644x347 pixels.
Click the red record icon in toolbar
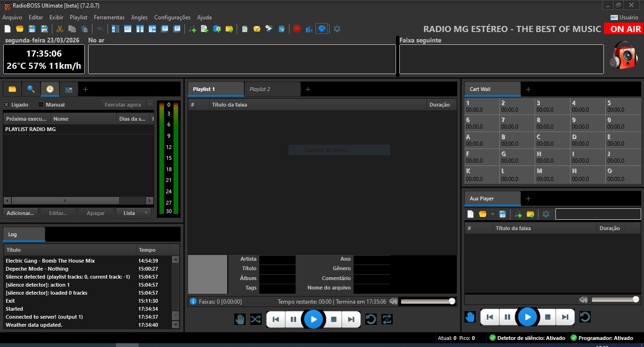click(297, 29)
